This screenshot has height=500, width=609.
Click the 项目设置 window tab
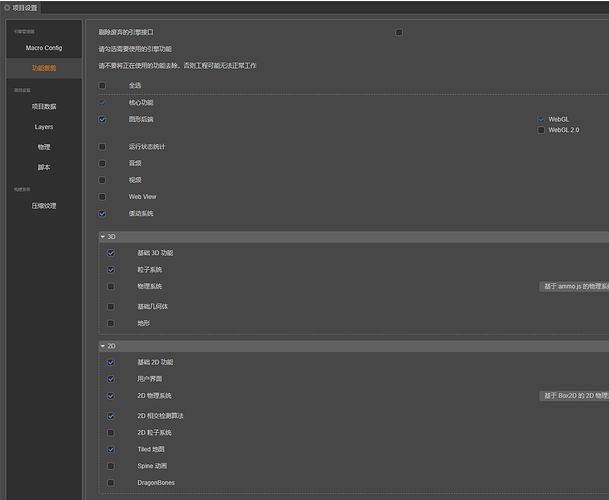(x=21, y=7)
